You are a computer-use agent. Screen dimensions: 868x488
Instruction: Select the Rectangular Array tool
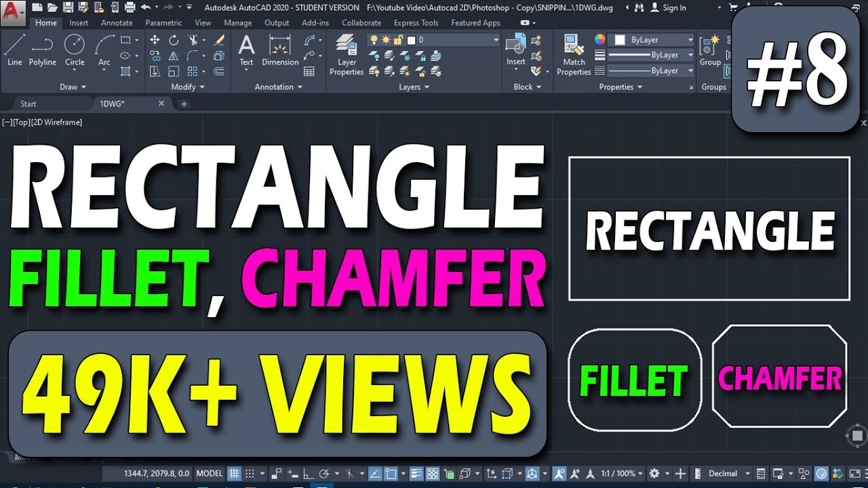pos(193,71)
